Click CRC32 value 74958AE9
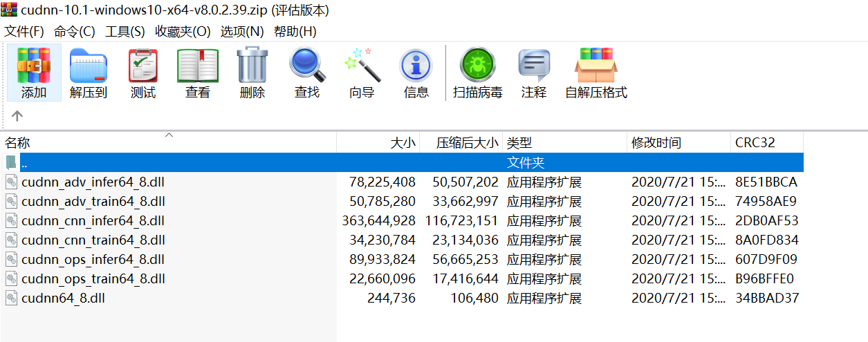This screenshot has width=868, height=342. tap(766, 202)
